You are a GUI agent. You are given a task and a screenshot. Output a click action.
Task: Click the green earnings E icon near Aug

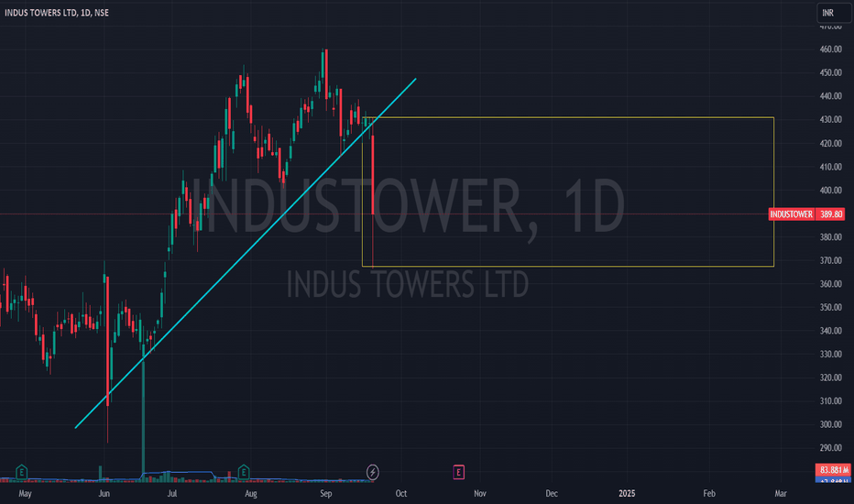244,472
